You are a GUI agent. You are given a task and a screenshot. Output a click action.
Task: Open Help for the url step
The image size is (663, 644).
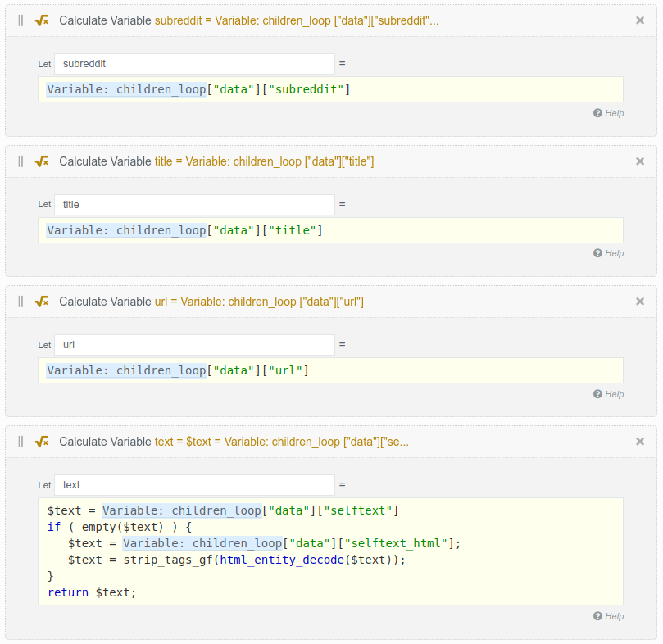608,394
